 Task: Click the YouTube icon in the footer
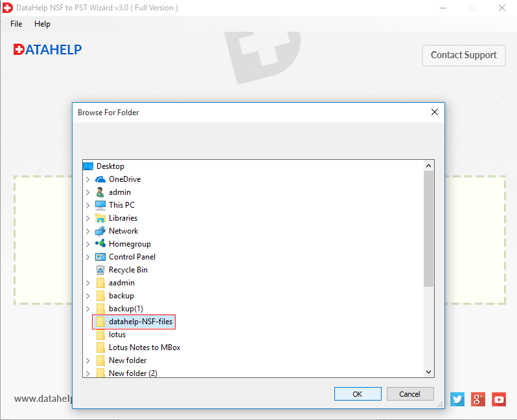pos(499,399)
